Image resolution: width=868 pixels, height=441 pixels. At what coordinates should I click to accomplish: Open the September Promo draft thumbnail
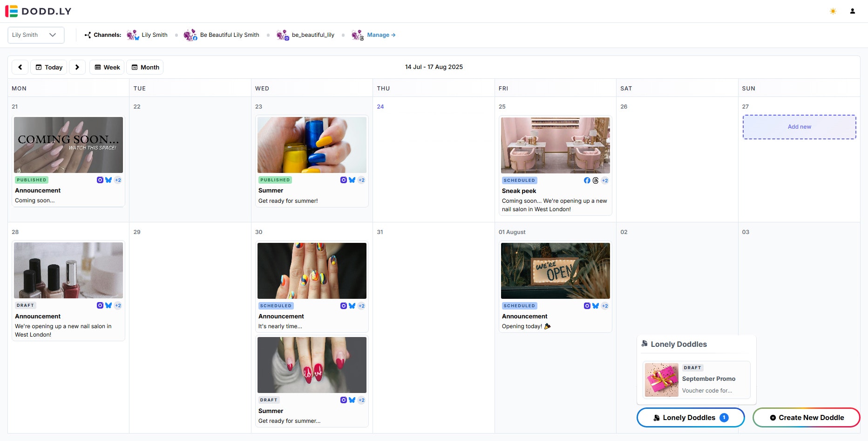point(661,379)
